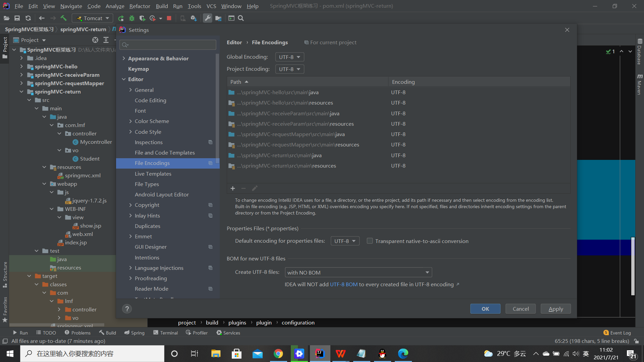This screenshot has height=362, width=644.
Task: Open the Global Encoding dropdown
Action: [x=289, y=57]
